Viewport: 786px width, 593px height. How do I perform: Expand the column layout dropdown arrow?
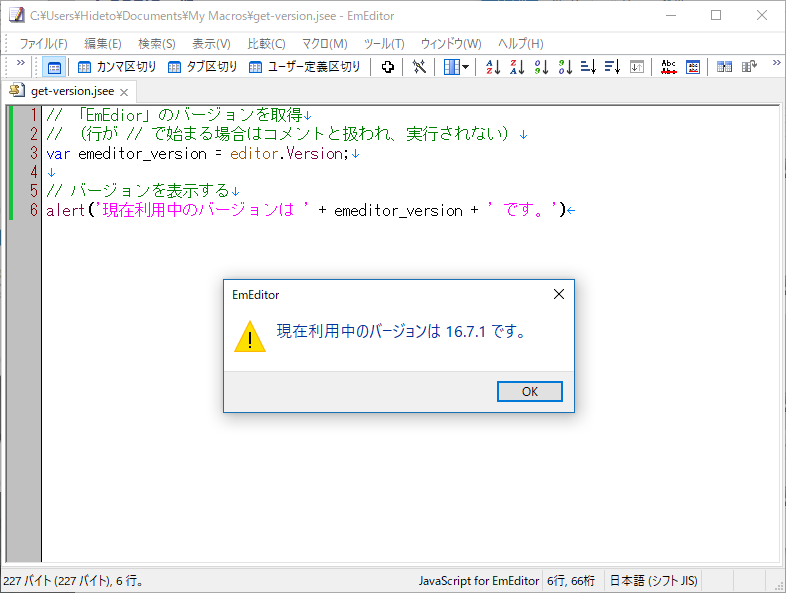[x=466, y=67]
